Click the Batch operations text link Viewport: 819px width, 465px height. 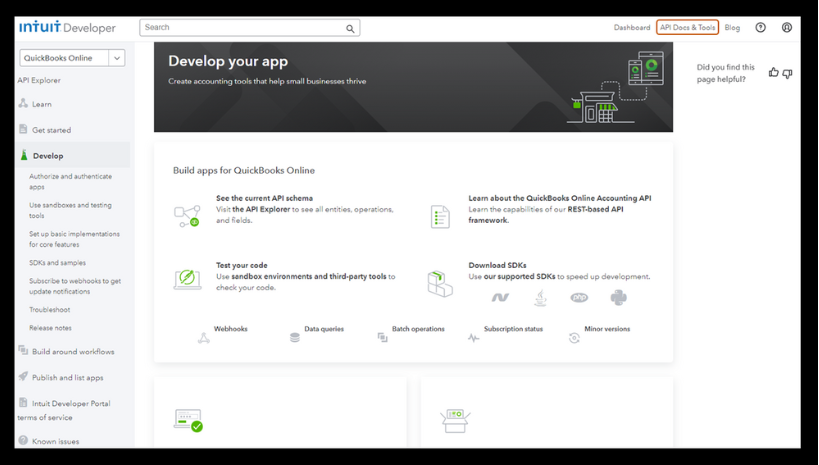[418, 329]
